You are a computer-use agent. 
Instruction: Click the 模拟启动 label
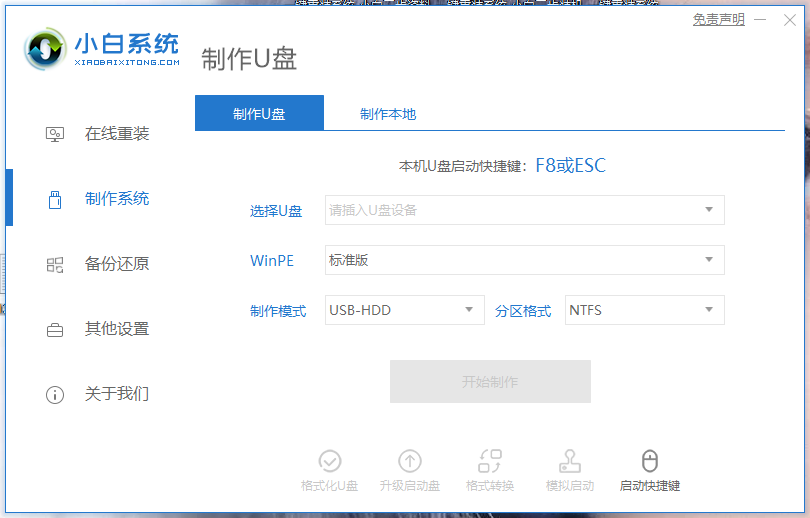click(570, 486)
